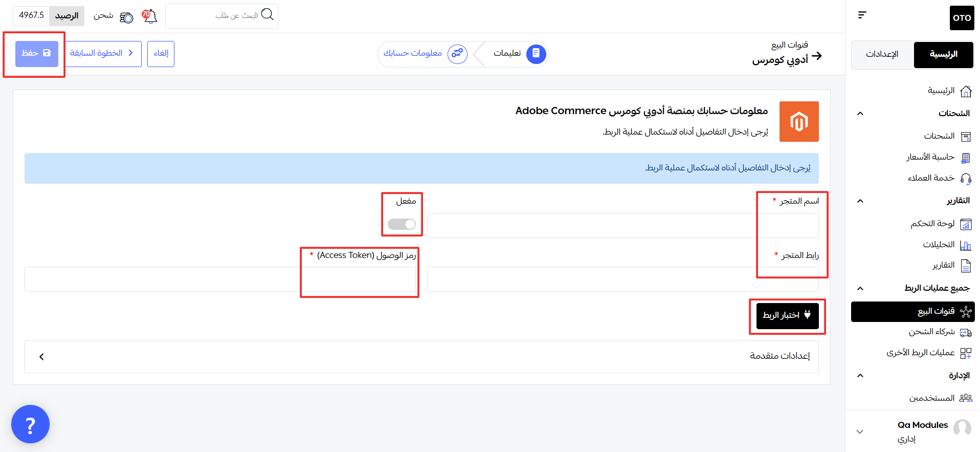Click the home icon in sidebar
Screen dimensions: 980x452
point(966,92)
